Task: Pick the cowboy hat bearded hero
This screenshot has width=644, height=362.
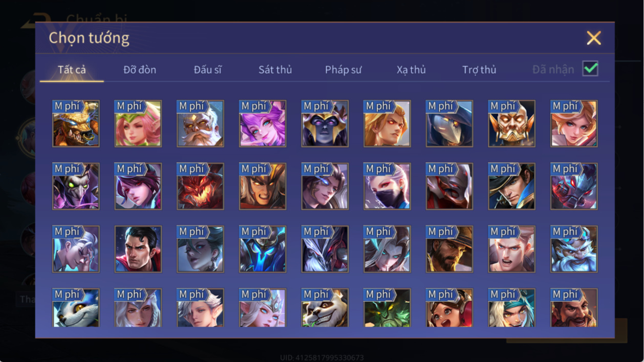Action: pyautogui.click(x=449, y=249)
